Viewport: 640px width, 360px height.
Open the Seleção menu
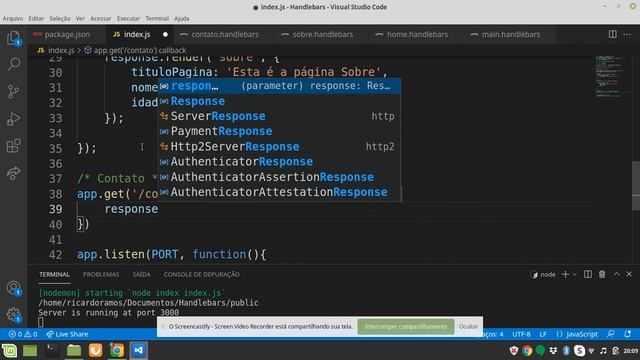click(x=60, y=18)
